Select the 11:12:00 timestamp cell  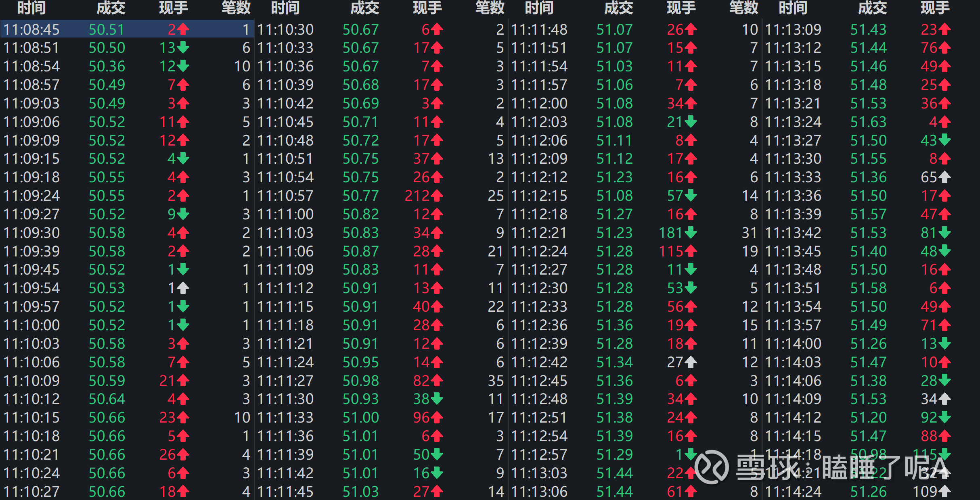(x=539, y=103)
